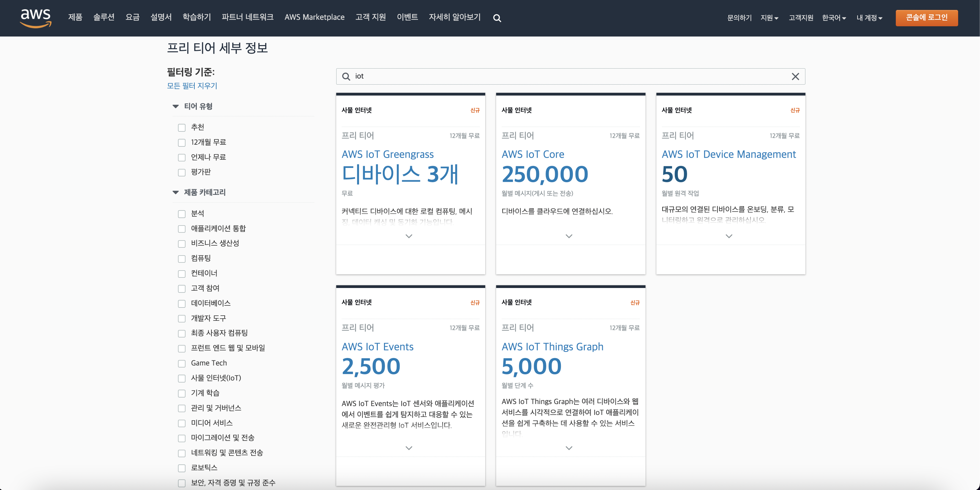Click the search magnifier in top navigation

point(497,18)
